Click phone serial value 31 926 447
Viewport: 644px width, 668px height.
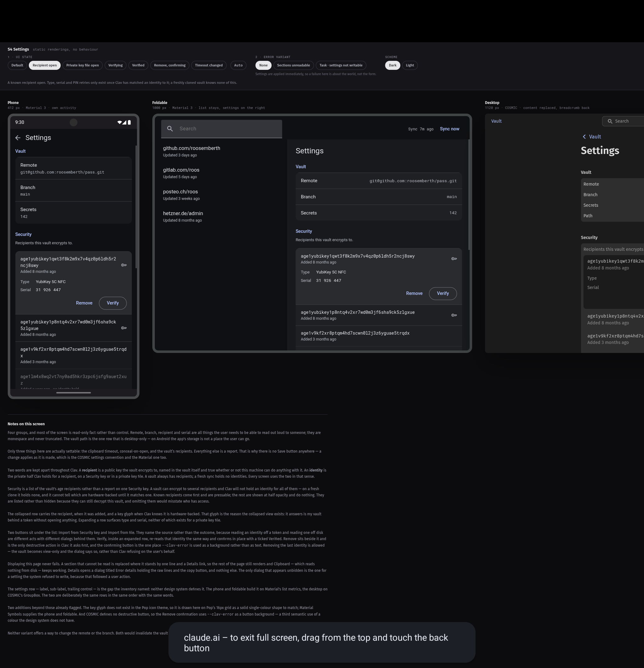pyautogui.click(x=48, y=290)
